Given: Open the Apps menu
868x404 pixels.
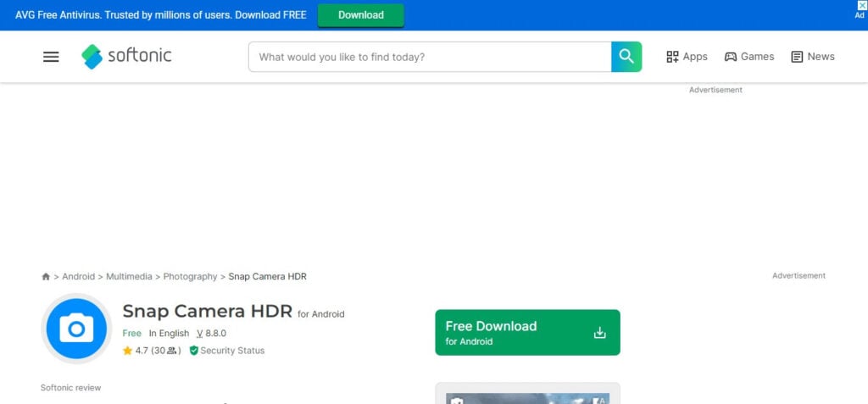Looking at the screenshot, I should [687, 57].
